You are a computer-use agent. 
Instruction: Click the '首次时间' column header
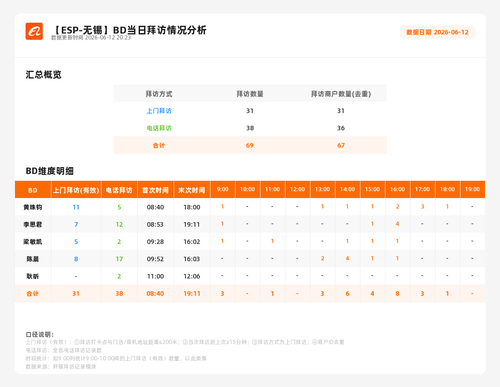click(155, 190)
